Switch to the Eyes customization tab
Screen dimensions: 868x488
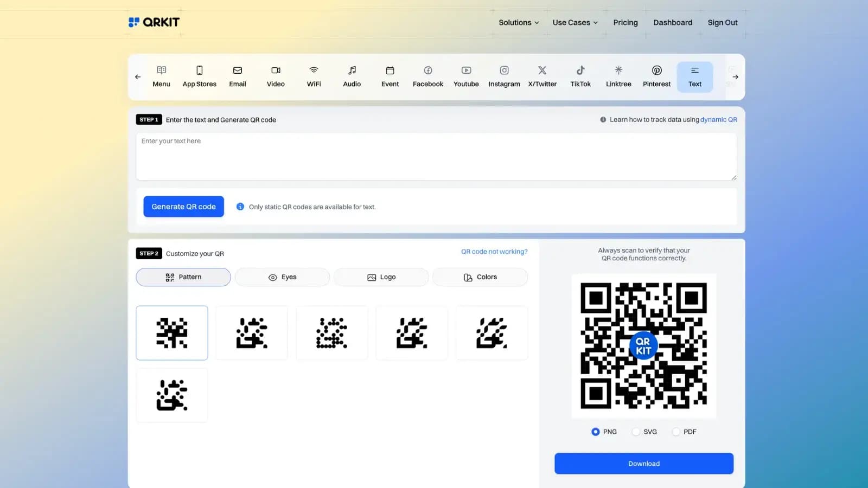(282, 277)
